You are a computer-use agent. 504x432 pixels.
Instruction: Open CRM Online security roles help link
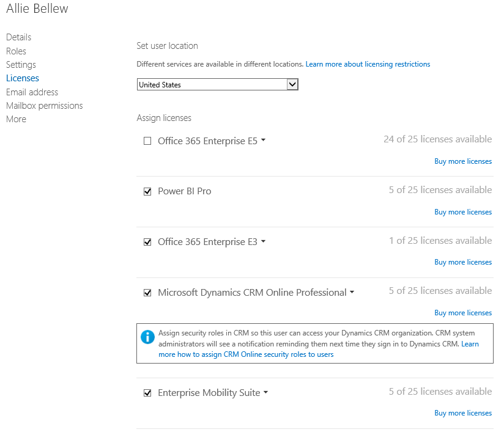coord(246,354)
